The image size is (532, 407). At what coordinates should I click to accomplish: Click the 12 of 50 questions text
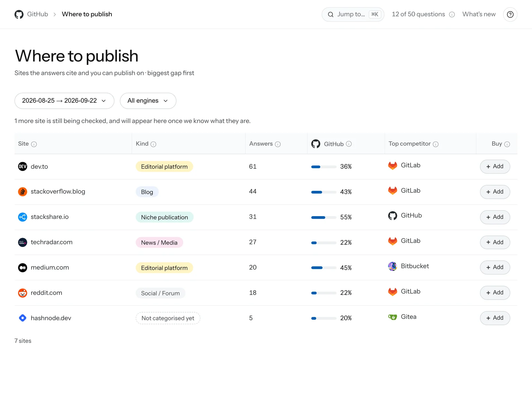coord(418,14)
